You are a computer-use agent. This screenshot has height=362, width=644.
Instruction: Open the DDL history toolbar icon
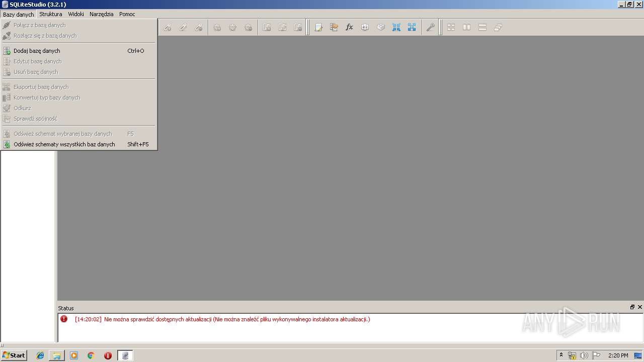click(x=334, y=28)
